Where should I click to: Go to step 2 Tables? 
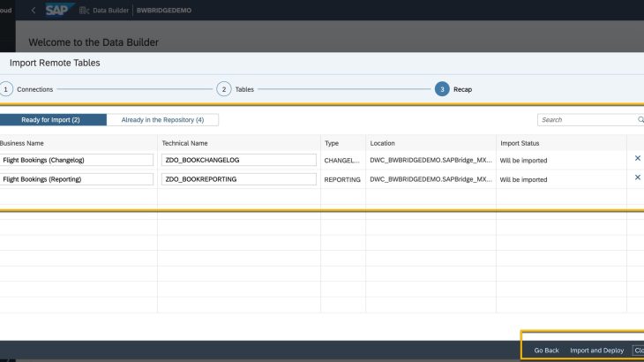(236, 89)
